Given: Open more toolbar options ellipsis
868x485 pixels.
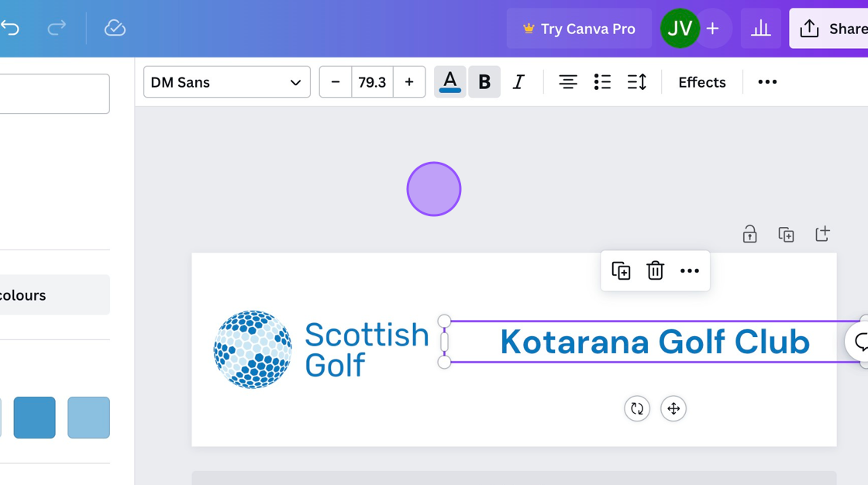Looking at the screenshot, I should pos(766,82).
